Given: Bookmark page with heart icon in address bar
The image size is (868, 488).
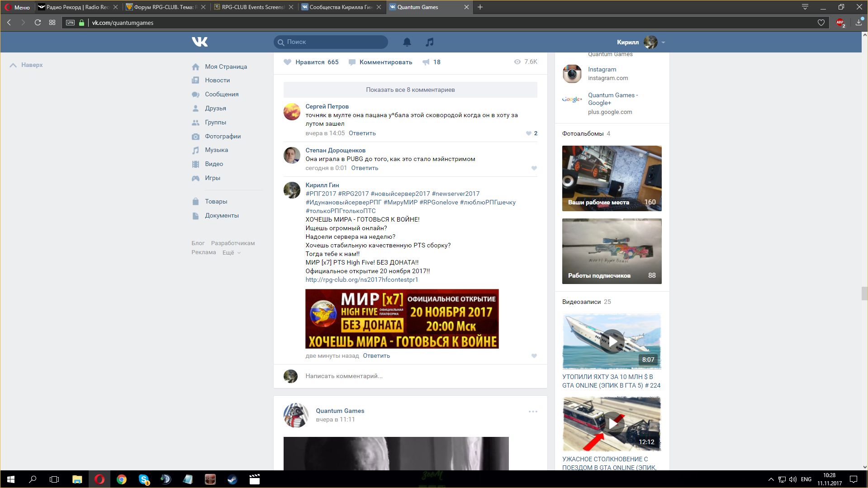Looking at the screenshot, I should (821, 23).
